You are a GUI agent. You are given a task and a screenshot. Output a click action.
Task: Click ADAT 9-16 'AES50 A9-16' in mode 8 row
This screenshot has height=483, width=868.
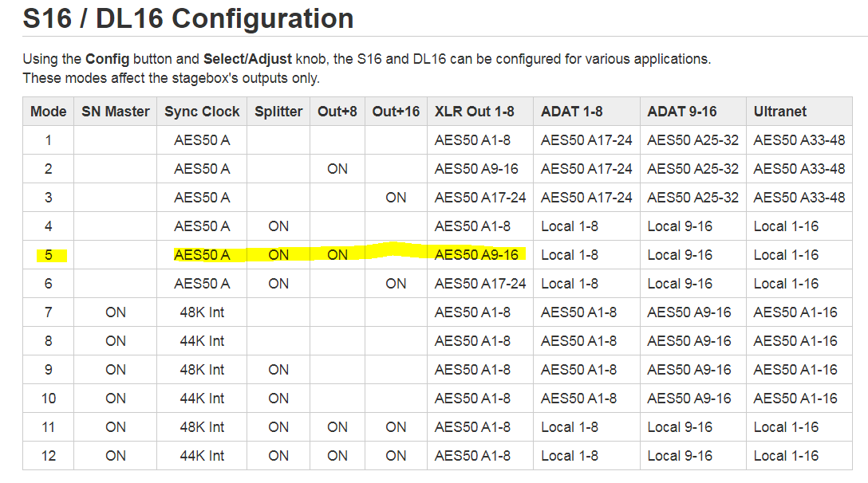(x=689, y=341)
